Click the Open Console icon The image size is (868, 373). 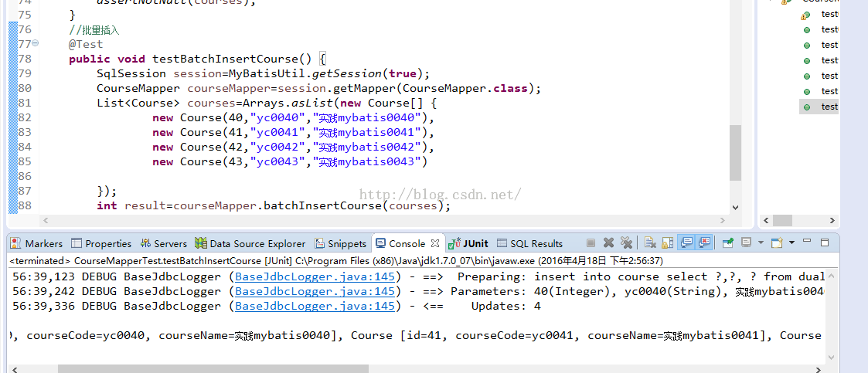(778, 242)
